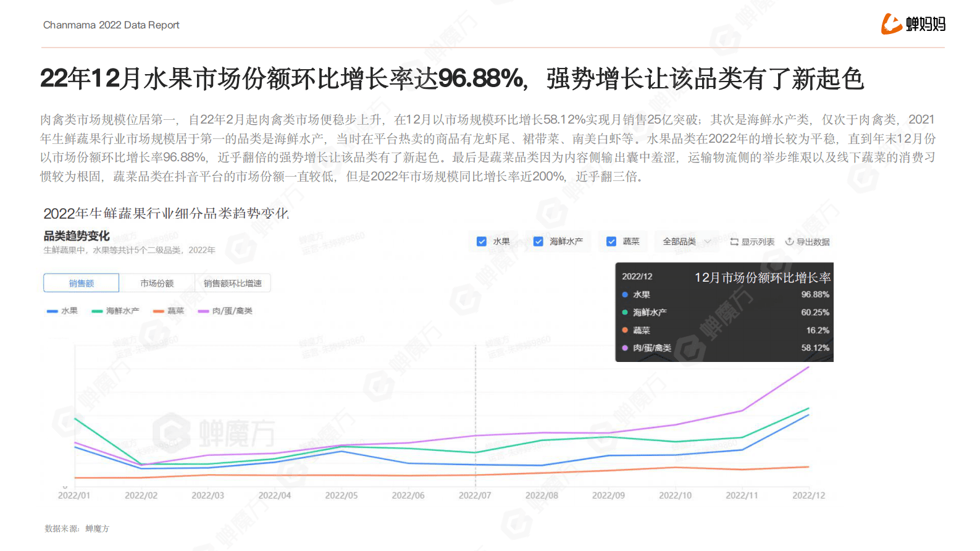Image resolution: width=980 pixels, height=551 pixels.
Task: Click the green 海鲜水产 legend marker
Action: click(x=97, y=311)
